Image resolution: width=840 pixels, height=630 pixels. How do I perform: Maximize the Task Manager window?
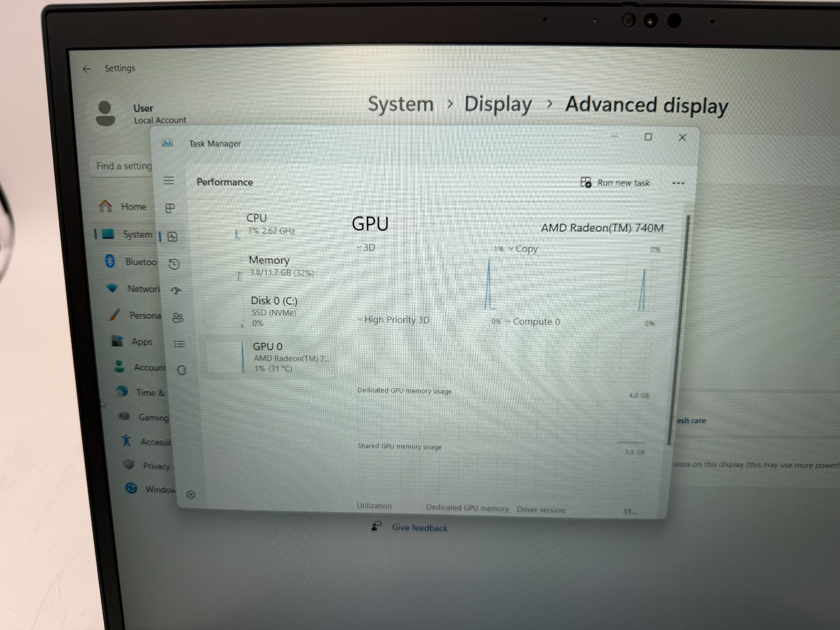[648, 137]
